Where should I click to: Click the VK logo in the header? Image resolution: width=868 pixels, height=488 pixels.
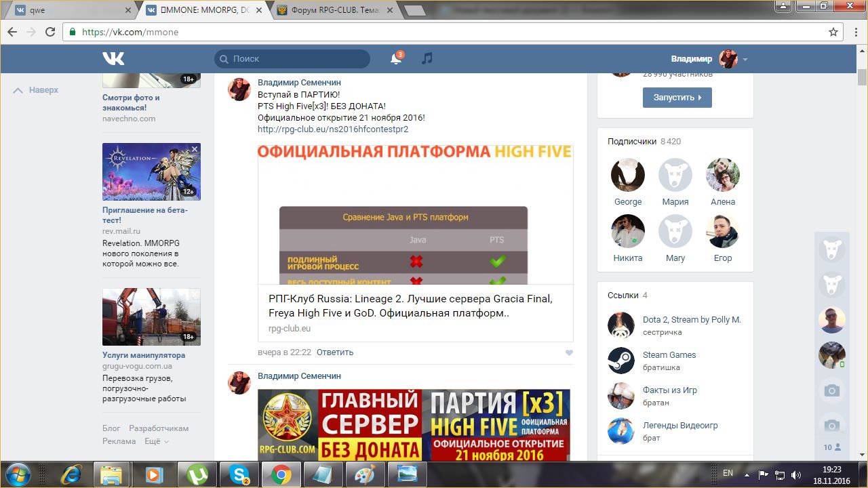(113, 59)
